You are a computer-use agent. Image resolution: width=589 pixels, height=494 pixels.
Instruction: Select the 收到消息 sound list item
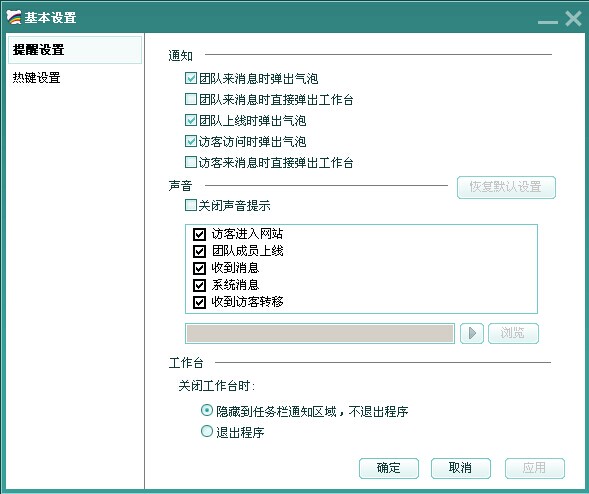[x=235, y=268]
